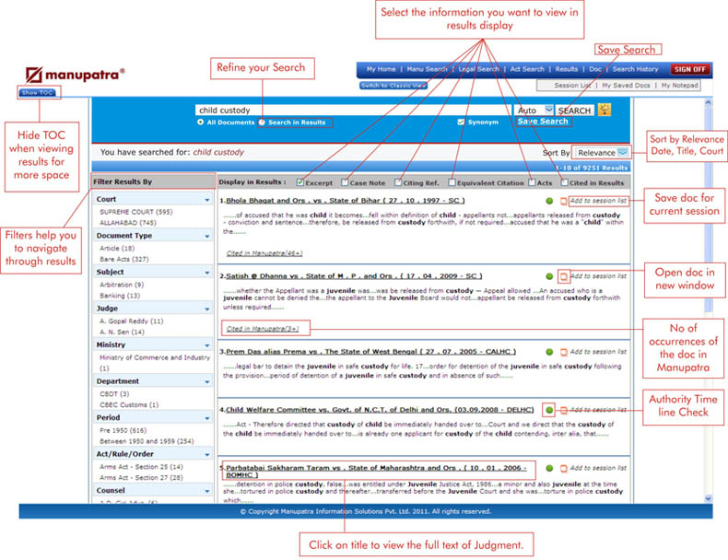The width and height of the screenshot is (728, 560).
Task: Enable Citing Ref. display checkbox
Action: tap(398, 182)
